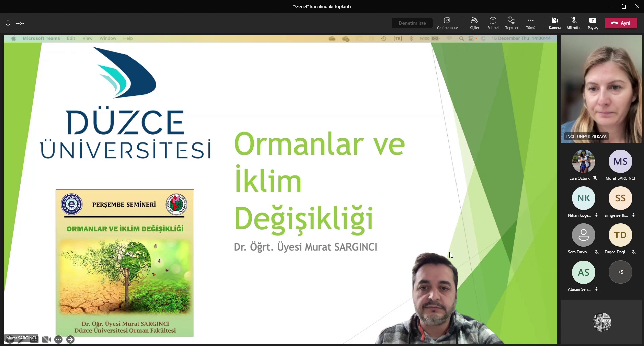644x346 pixels.
Task: Click the cloud-with-x sync status icon
Action: click(x=346, y=39)
